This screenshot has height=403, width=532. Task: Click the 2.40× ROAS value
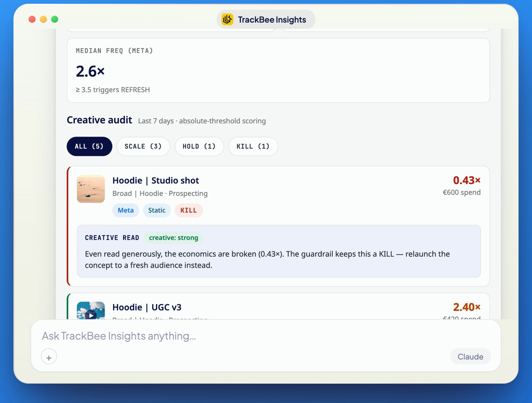(467, 307)
